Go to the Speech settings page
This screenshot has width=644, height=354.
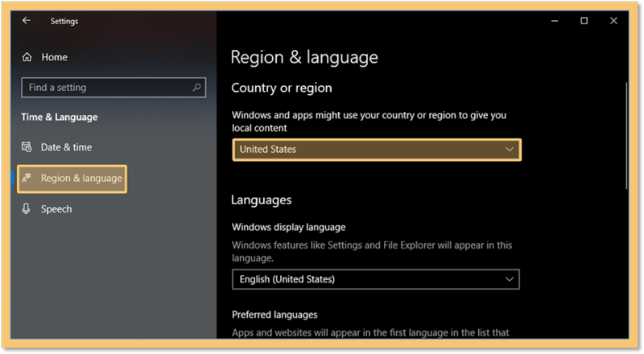56,209
